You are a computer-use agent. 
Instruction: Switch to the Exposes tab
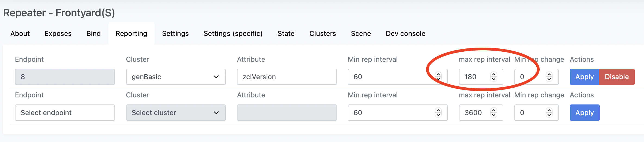(x=58, y=33)
